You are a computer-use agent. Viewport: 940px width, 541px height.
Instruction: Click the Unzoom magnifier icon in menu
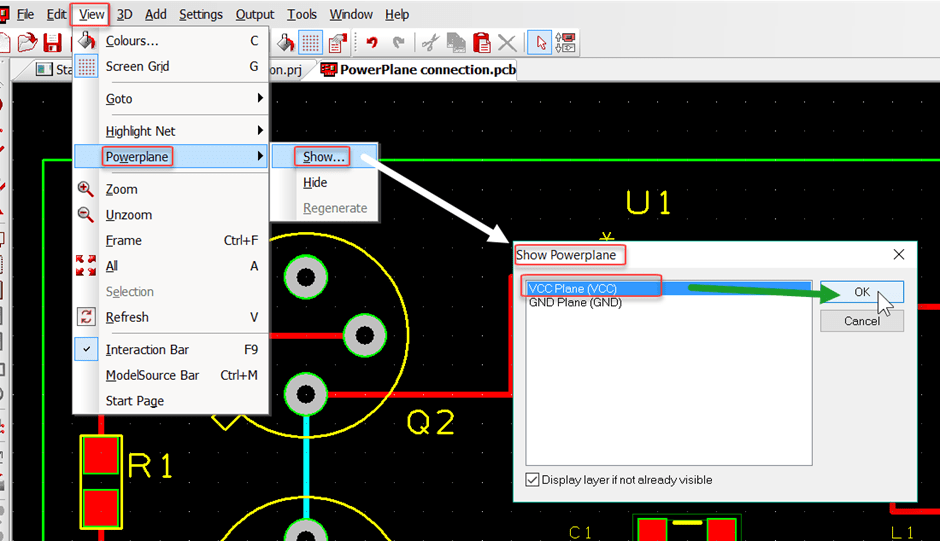[x=85, y=215]
